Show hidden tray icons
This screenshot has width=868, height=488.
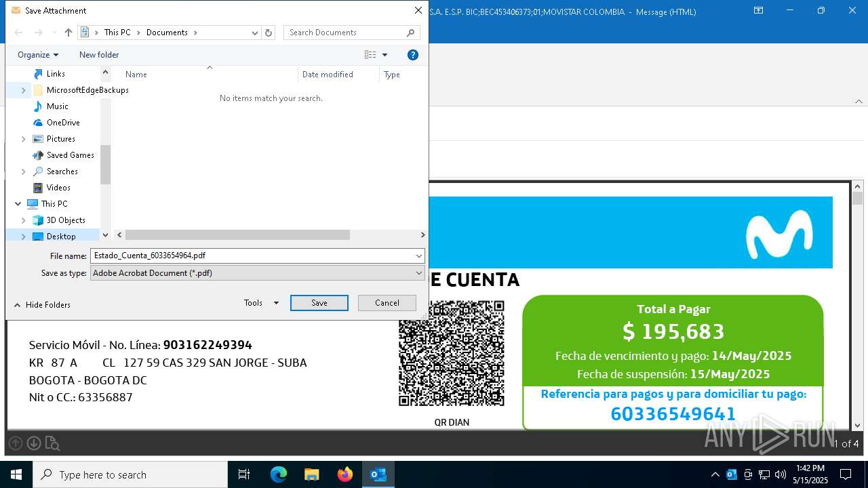715,474
